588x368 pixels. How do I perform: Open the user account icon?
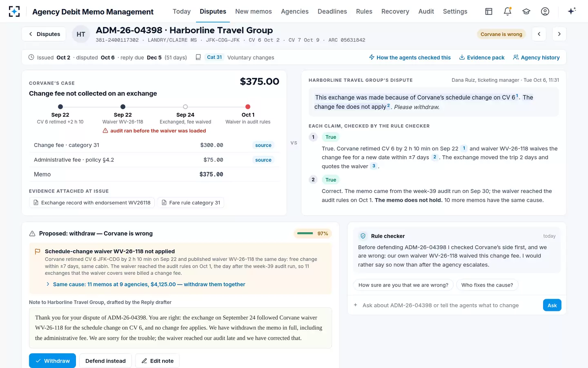click(545, 11)
